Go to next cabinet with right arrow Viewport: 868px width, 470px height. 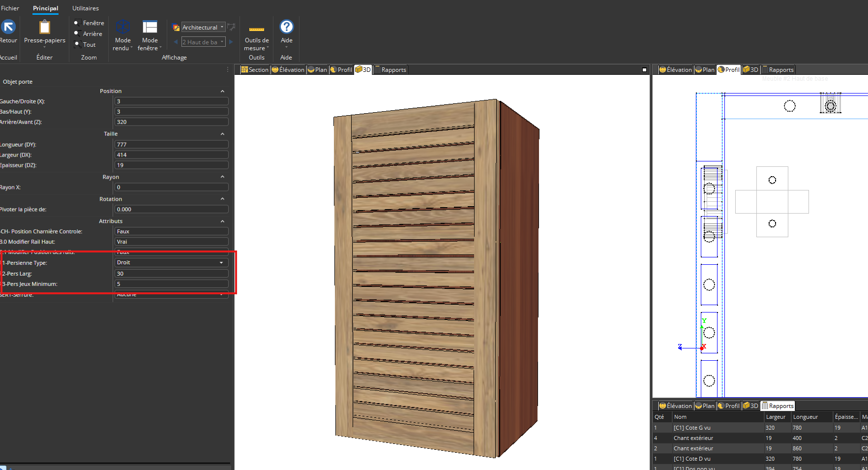pyautogui.click(x=231, y=42)
